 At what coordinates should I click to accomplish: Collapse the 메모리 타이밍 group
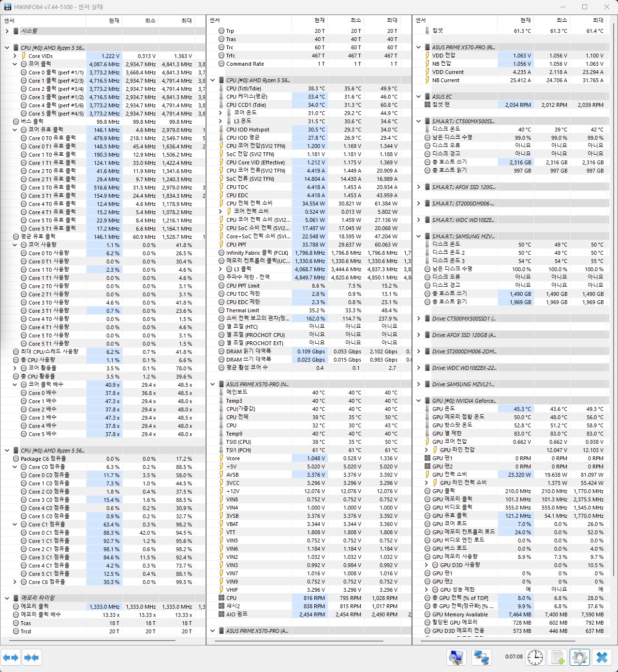tap(7, 598)
